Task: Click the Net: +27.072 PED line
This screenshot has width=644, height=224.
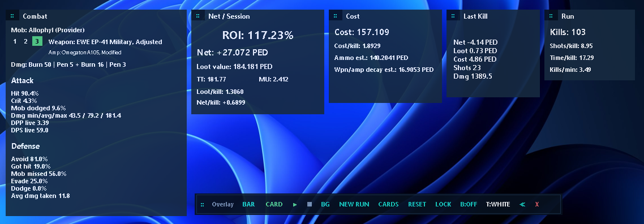Action: (233, 53)
